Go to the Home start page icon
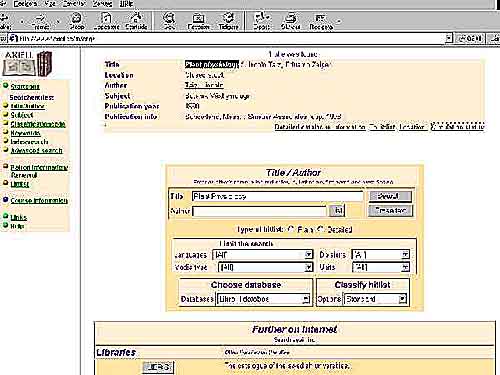The width and height of the screenshot is (500, 375). tap(136, 21)
